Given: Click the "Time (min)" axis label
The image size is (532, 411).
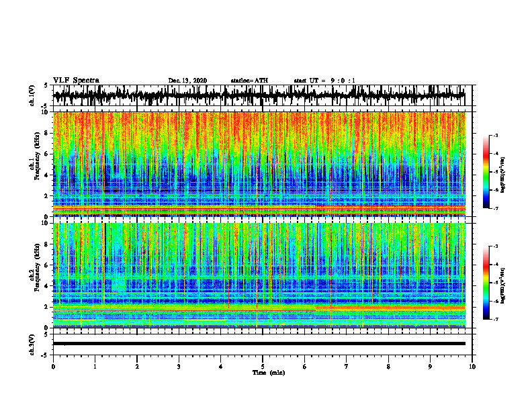Looking at the screenshot, I should click(269, 373).
